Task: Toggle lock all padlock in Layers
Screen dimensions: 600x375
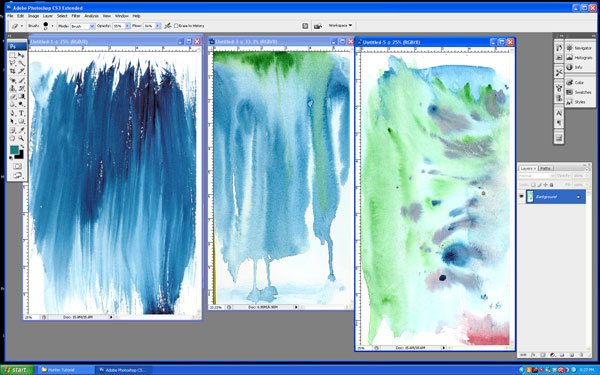Action: tap(551, 185)
